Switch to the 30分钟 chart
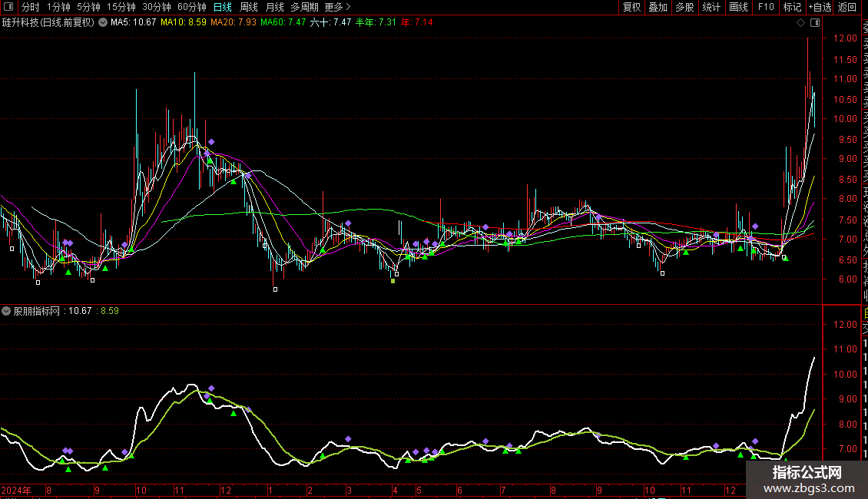The width and height of the screenshot is (868, 499). click(x=156, y=7)
